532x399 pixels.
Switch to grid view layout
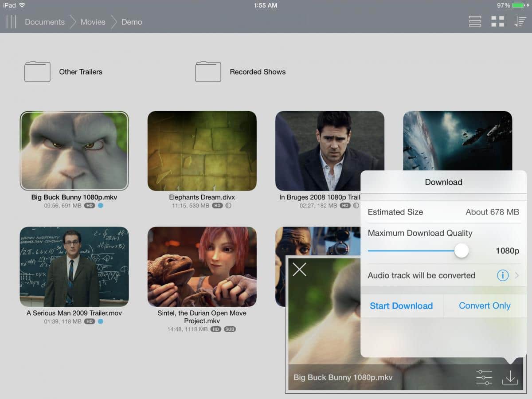pos(498,22)
